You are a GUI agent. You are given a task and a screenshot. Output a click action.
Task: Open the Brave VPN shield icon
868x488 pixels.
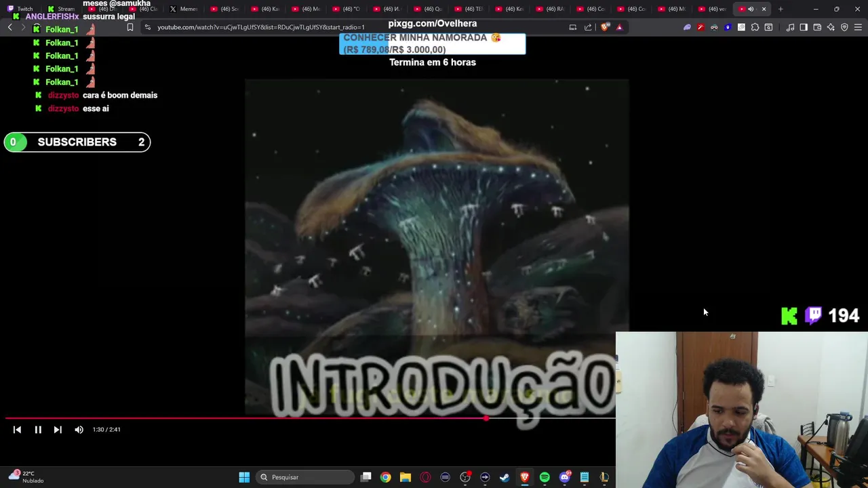[x=844, y=27]
